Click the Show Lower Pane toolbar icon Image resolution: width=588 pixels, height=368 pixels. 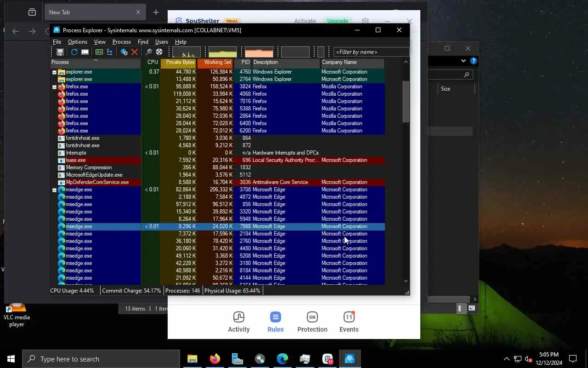85,52
